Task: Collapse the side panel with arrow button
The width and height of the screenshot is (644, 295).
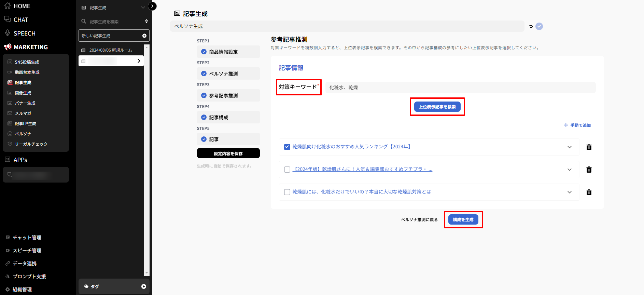Action: pos(152,6)
